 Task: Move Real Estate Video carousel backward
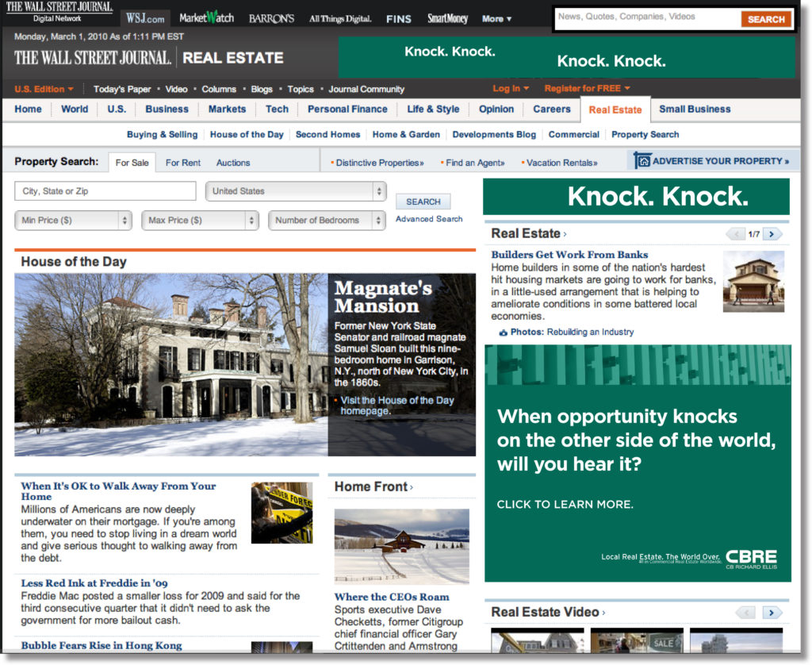point(745,613)
